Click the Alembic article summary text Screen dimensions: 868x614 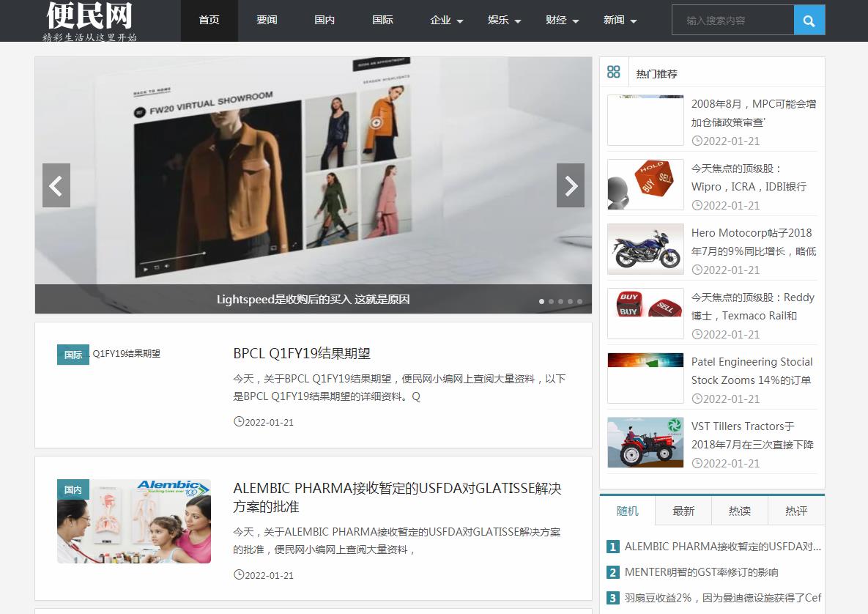click(x=396, y=541)
